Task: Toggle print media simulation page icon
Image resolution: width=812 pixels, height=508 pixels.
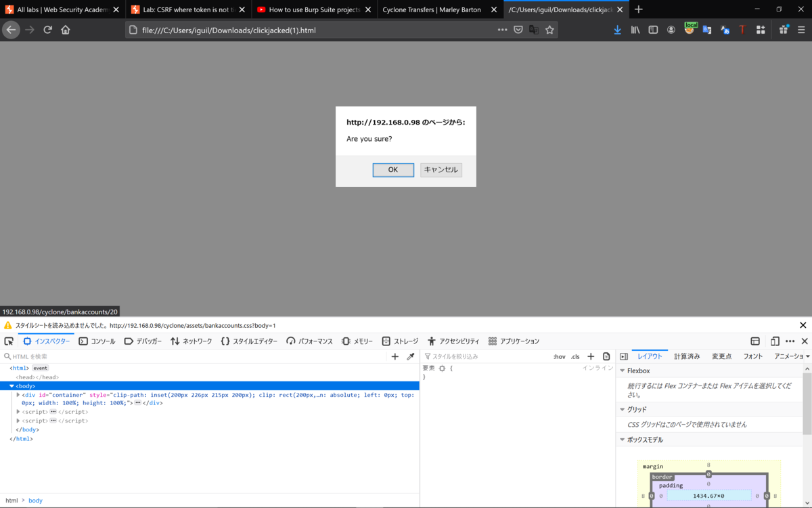Action: pyautogui.click(x=606, y=356)
